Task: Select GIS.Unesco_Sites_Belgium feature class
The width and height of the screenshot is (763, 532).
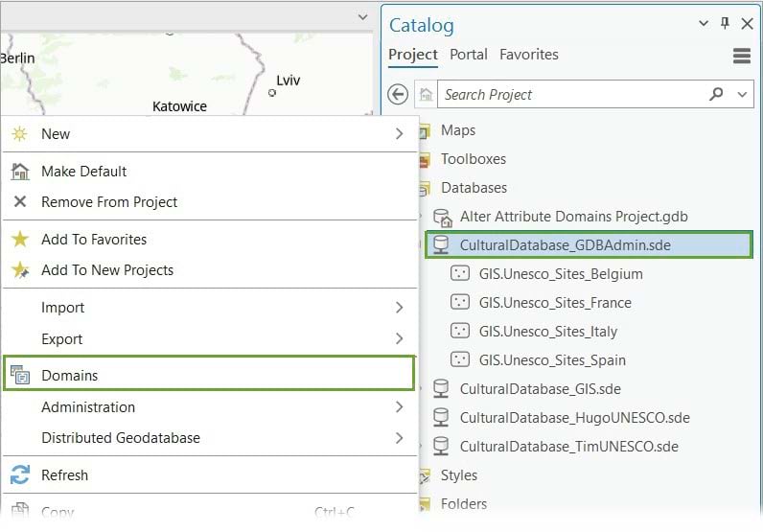Action: pyautogui.click(x=561, y=274)
